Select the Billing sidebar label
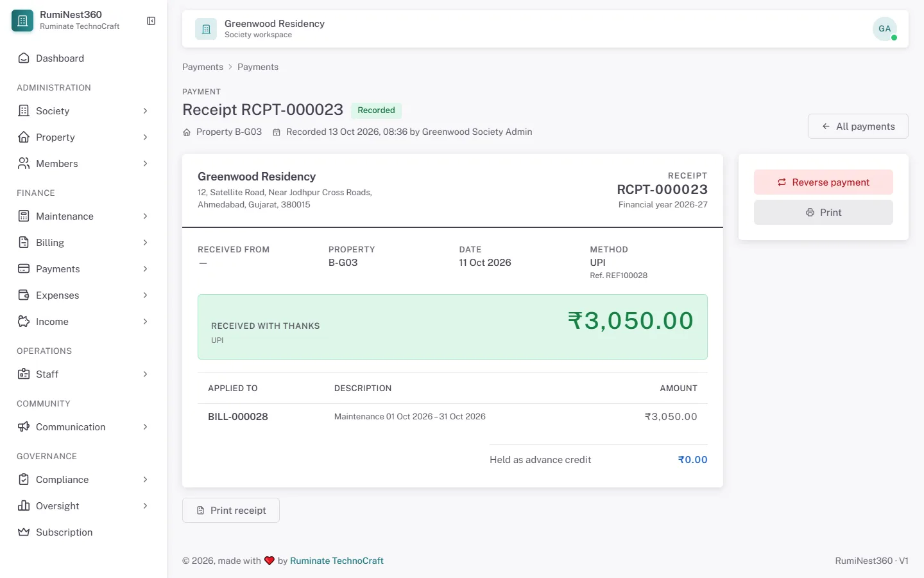 coord(50,243)
